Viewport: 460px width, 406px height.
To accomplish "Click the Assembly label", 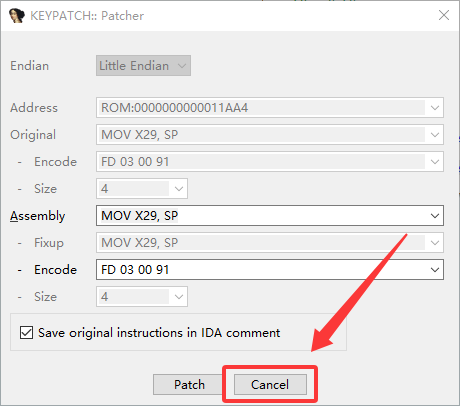I will [37, 216].
